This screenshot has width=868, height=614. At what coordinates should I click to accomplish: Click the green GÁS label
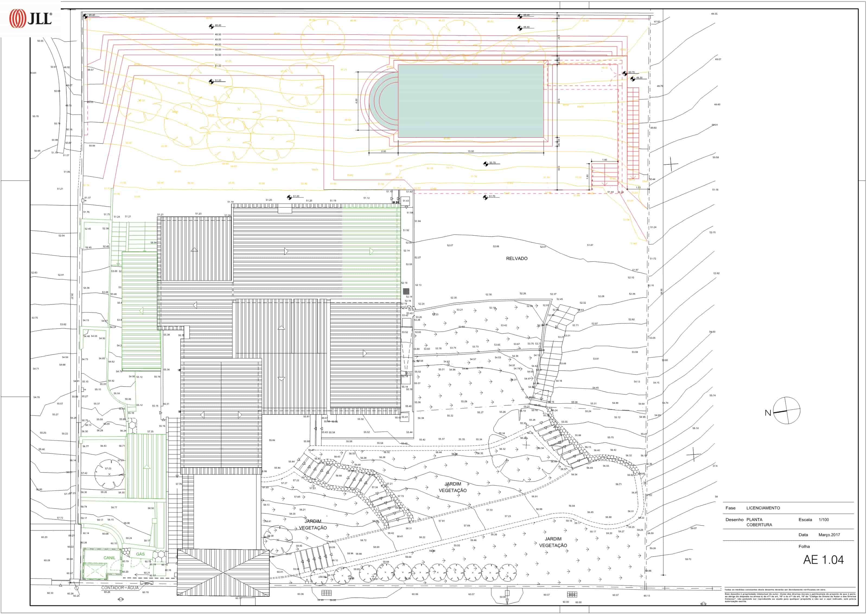(x=140, y=554)
